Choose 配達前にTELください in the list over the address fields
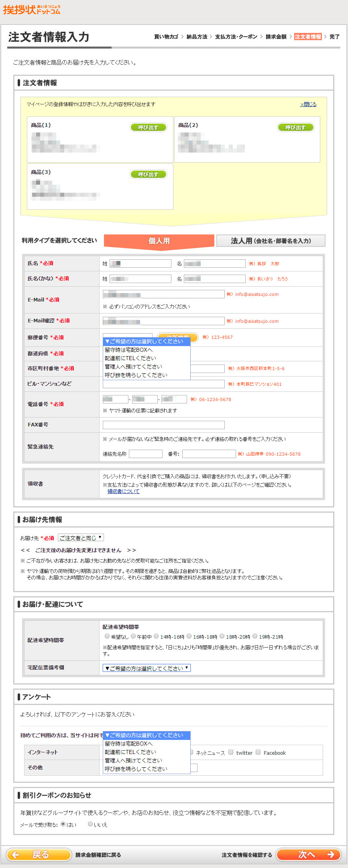Viewport: 348px width, 868px height. coord(147,358)
